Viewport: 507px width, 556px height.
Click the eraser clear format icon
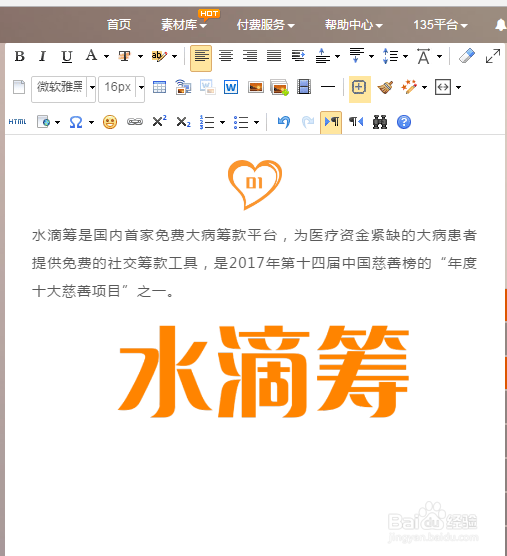coord(467,56)
